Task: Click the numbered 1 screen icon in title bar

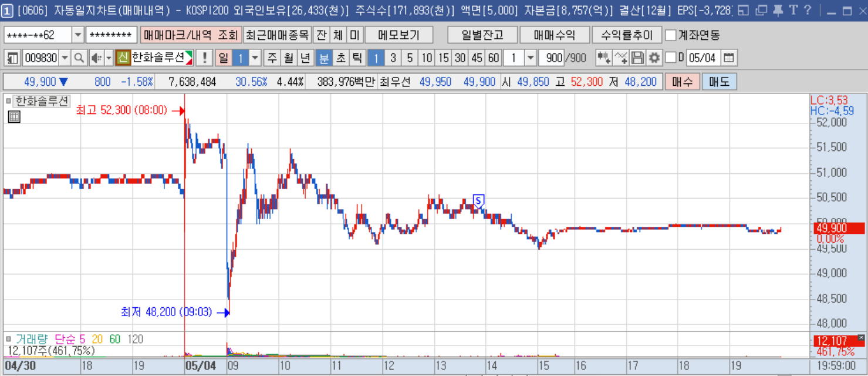Action: tap(8, 10)
